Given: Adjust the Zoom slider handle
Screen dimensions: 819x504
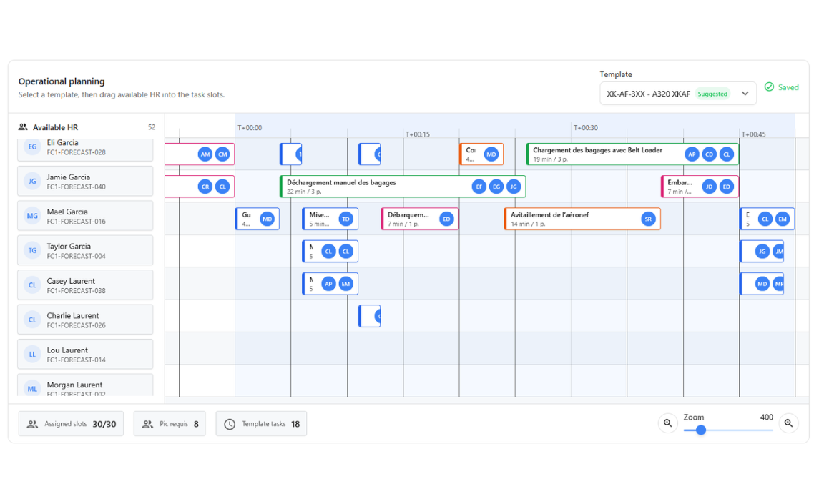Looking at the screenshot, I should [x=701, y=430].
